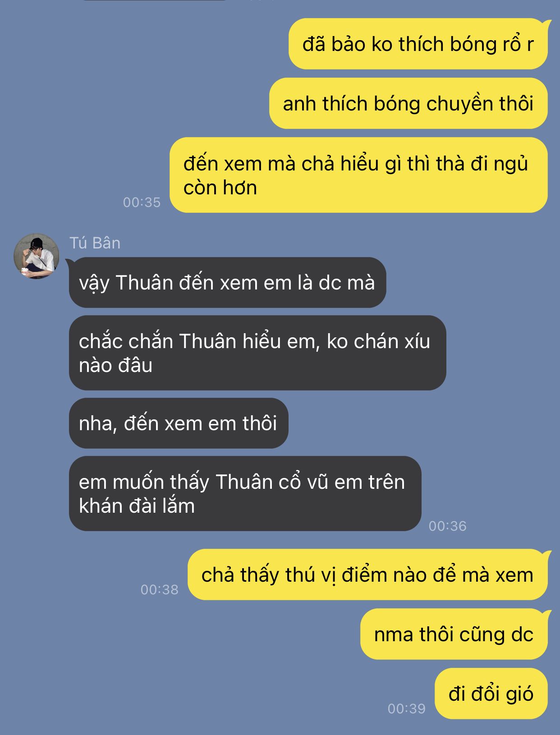Select the message starting 'đến xem mà chả hiểu'

click(x=358, y=175)
